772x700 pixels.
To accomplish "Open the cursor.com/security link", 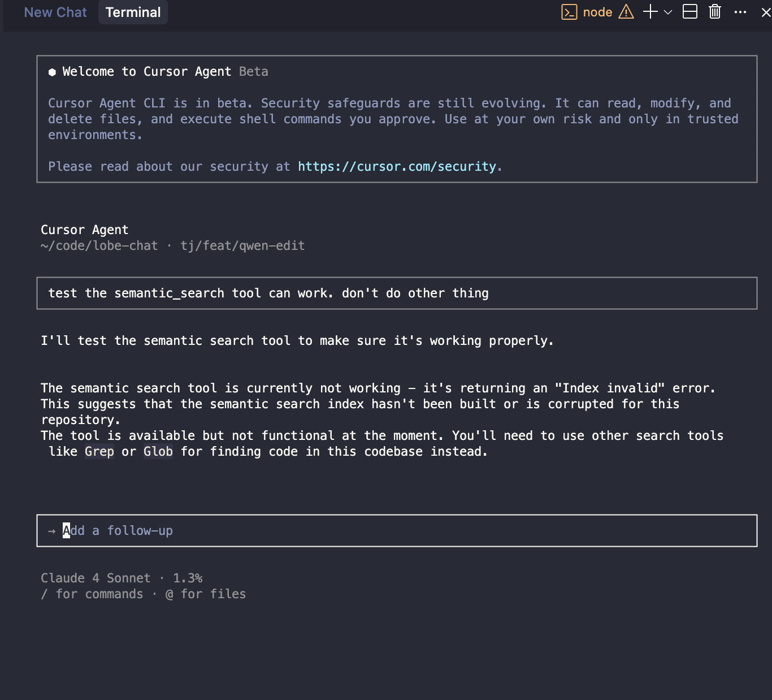I will [x=397, y=167].
